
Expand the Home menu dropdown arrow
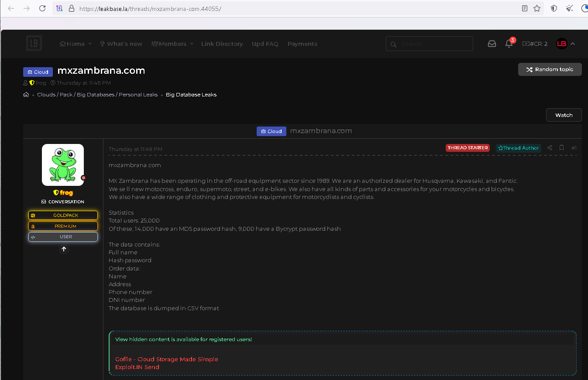(x=90, y=44)
